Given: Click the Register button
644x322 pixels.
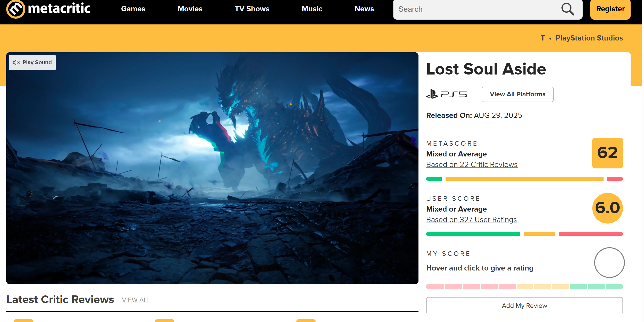Looking at the screenshot, I should (610, 9).
